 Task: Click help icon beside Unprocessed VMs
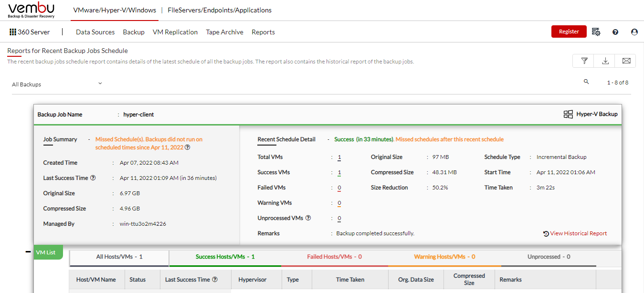[x=308, y=218]
